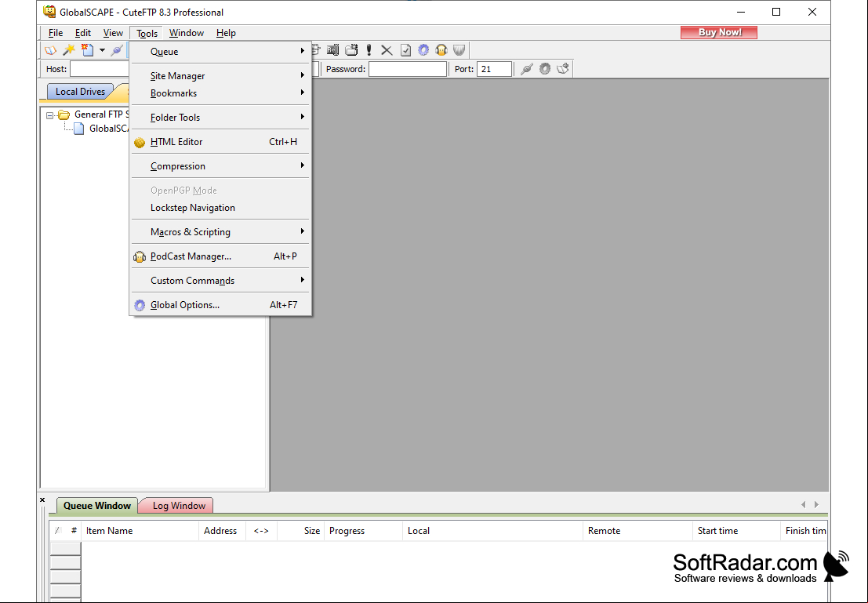This screenshot has width=868, height=603.
Task: Click the Remote column header
Action: pos(637,530)
